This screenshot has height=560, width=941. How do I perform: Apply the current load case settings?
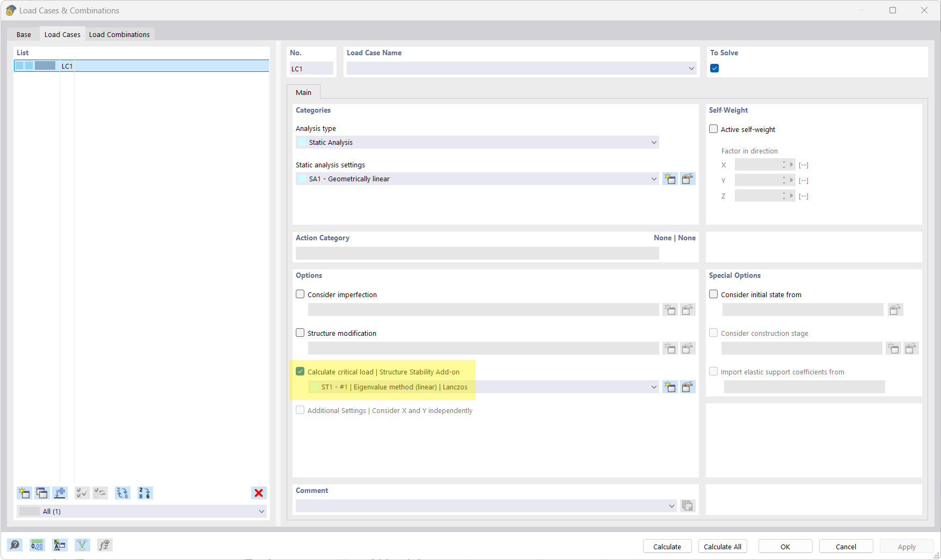906,546
